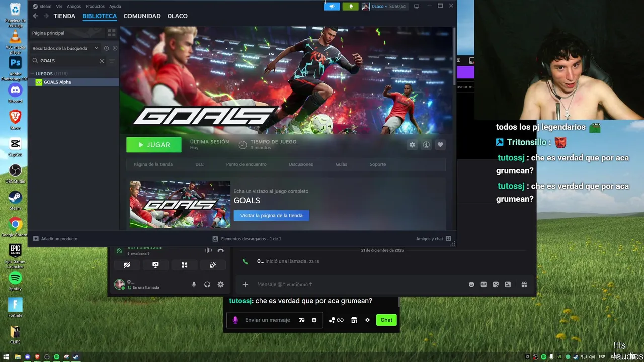Open Discusiones tab
This screenshot has height=362, width=644.
[x=301, y=164]
